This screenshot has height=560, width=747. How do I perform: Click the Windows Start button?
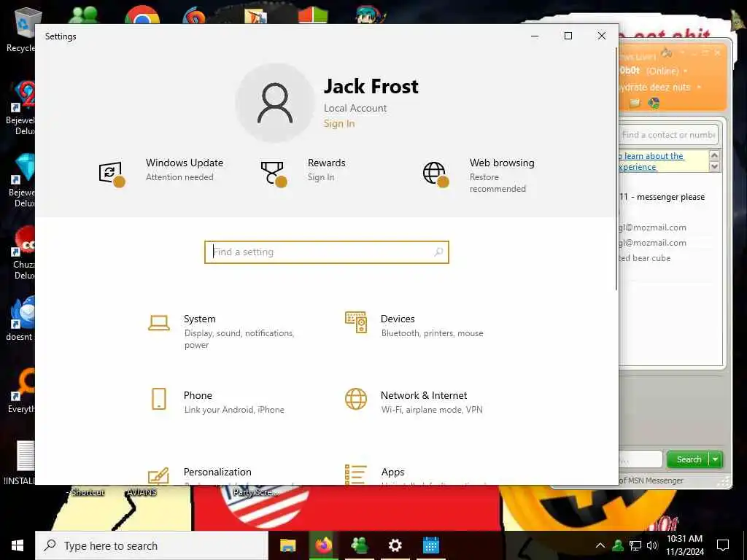click(x=18, y=545)
